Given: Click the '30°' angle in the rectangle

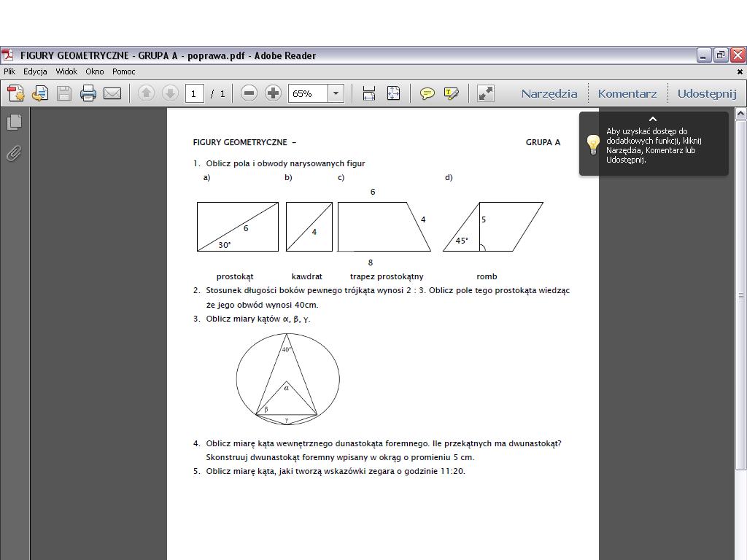Looking at the screenshot, I should click(x=225, y=245).
